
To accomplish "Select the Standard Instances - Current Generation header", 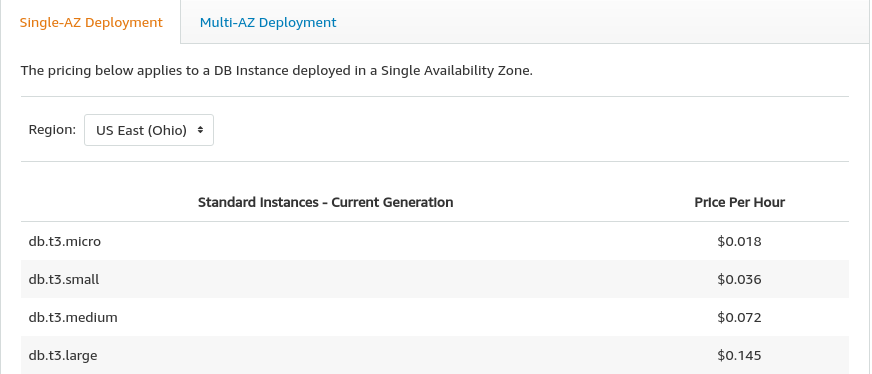I will tap(325, 202).
